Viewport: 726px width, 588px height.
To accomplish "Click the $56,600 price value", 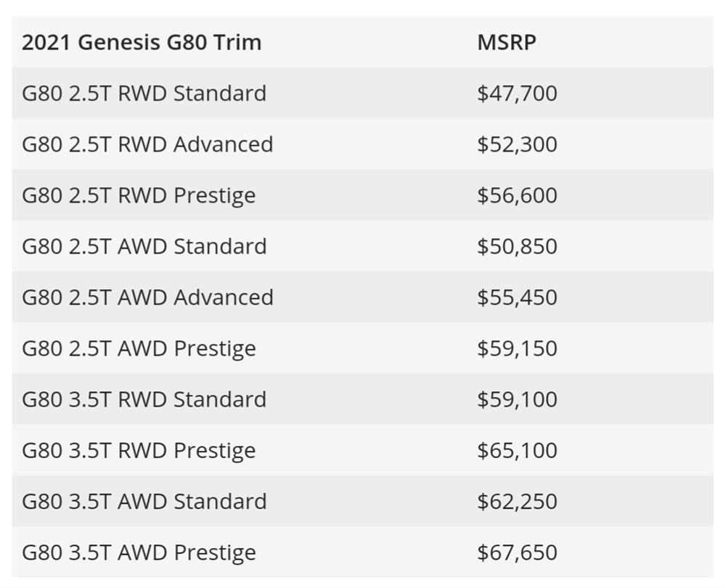I will point(517,195).
